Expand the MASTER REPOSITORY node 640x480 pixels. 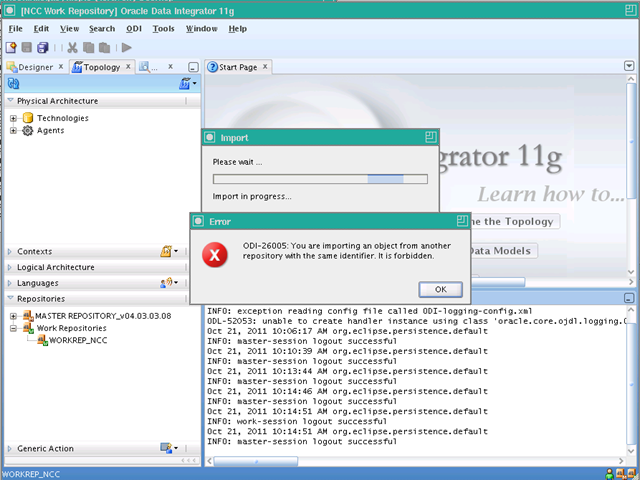(x=13, y=316)
